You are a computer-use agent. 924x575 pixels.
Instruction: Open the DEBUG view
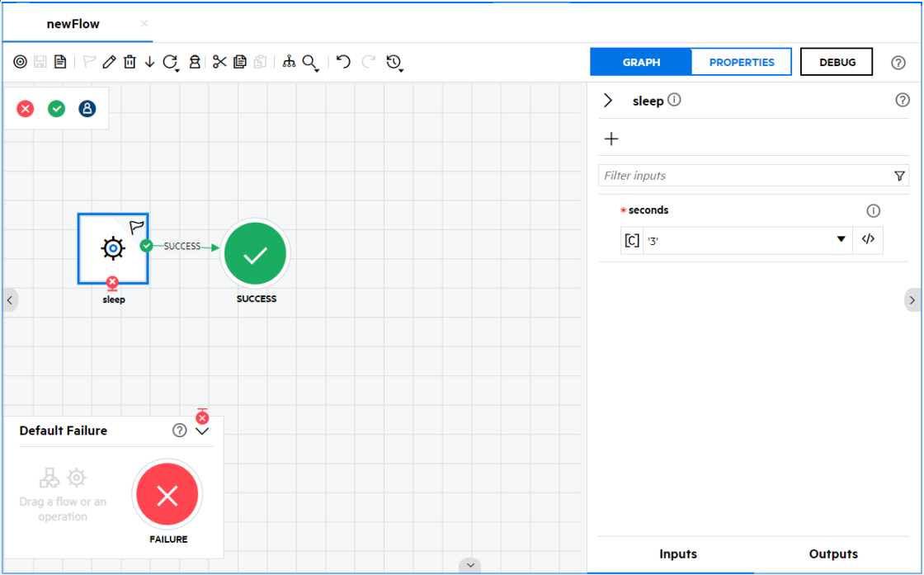[836, 61]
